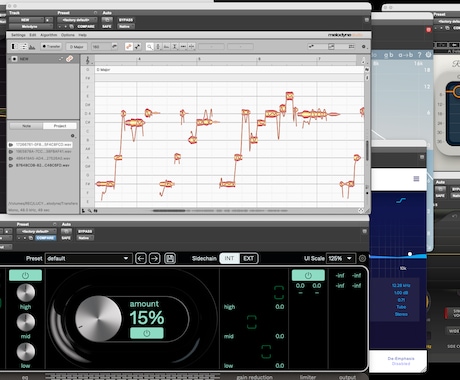This screenshot has width=460, height=380.
Task: Switch to the Note tab
Action: pos(26,126)
